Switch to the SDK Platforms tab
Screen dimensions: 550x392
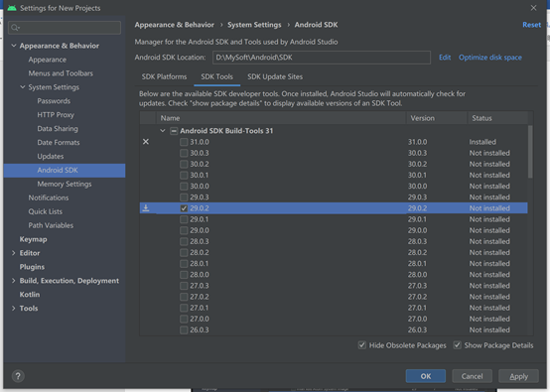164,76
